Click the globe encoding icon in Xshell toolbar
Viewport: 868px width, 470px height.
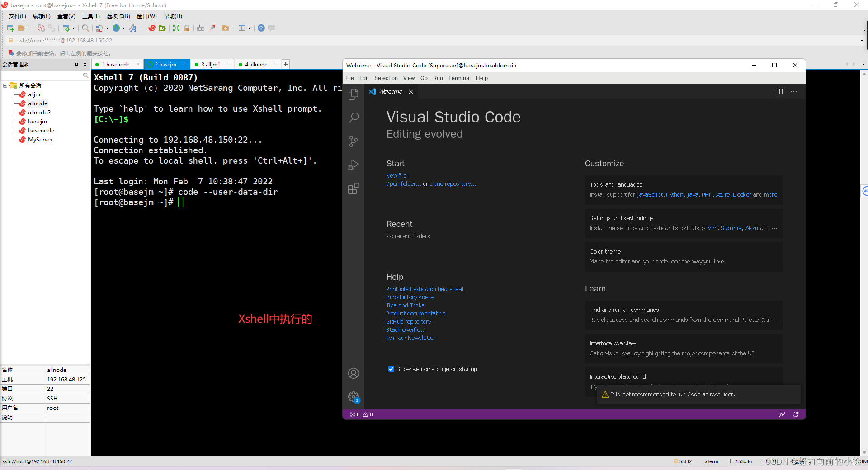click(116, 28)
